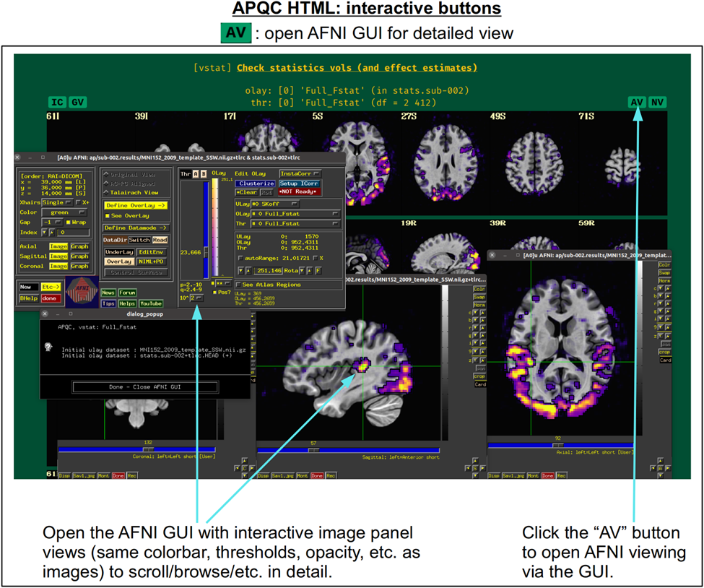This screenshot has width=704, height=588.
Task: Click the sagittal slice slider at 57
Action: coord(314,450)
